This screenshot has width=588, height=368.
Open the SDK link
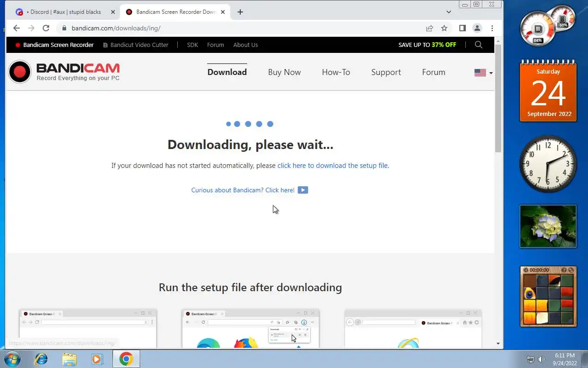point(192,45)
